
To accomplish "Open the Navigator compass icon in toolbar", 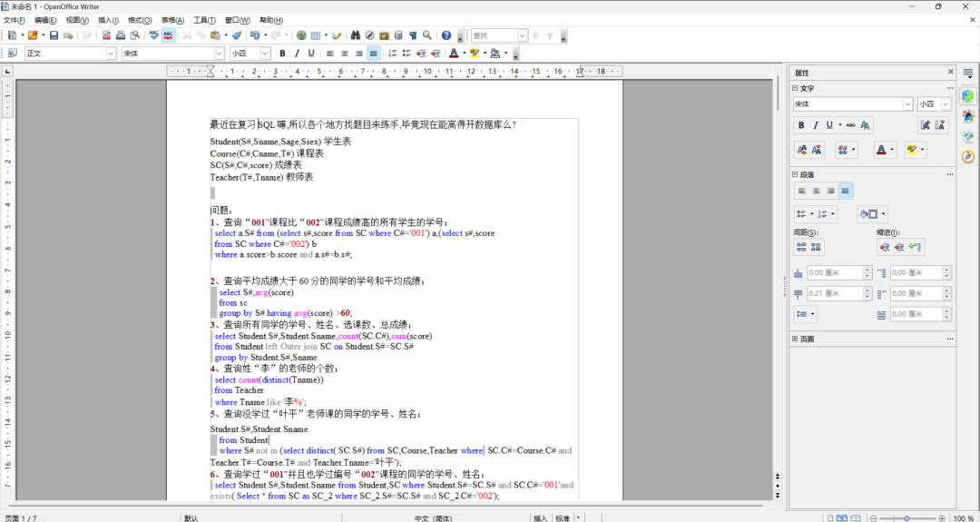I will pos(370,35).
